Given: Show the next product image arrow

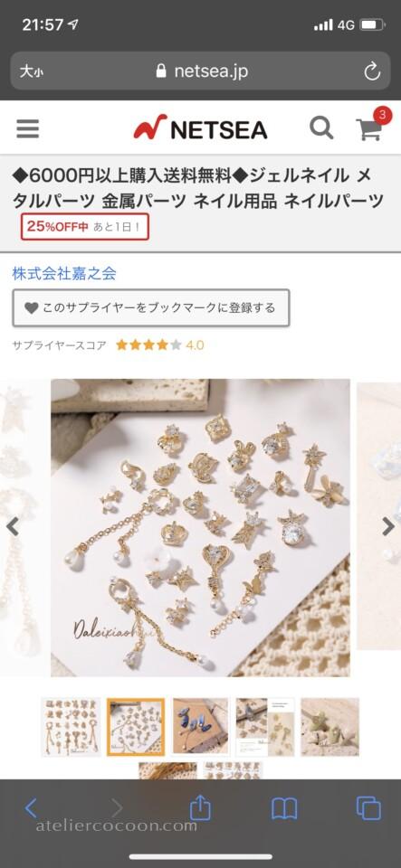Looking at the screenshot, I should (388, 526).
